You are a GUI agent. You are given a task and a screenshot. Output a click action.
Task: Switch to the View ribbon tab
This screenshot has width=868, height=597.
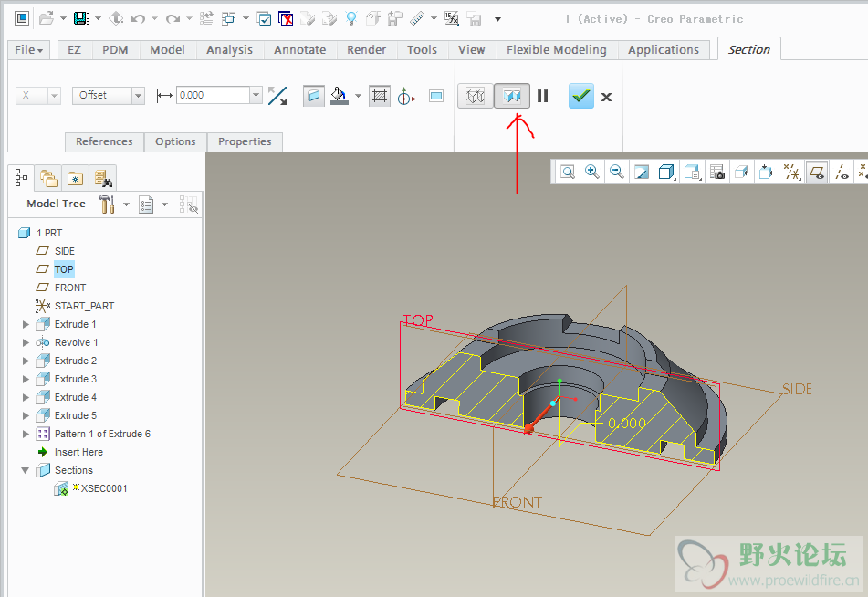point(472,50)
